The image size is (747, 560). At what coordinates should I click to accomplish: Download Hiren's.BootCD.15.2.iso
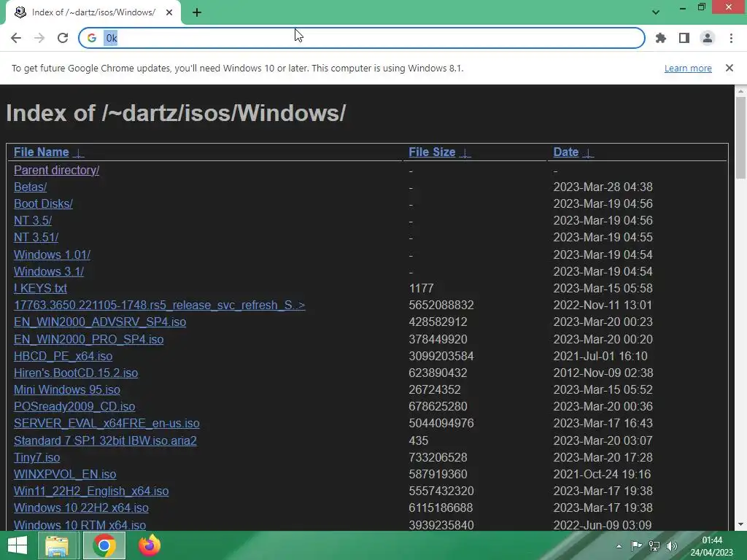click(x=76, y=373)
